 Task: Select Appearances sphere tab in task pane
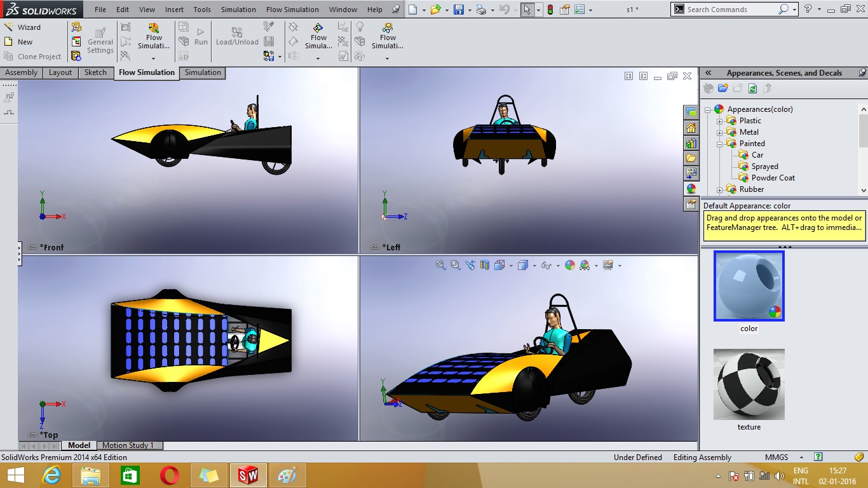click(x=691, y=189)
